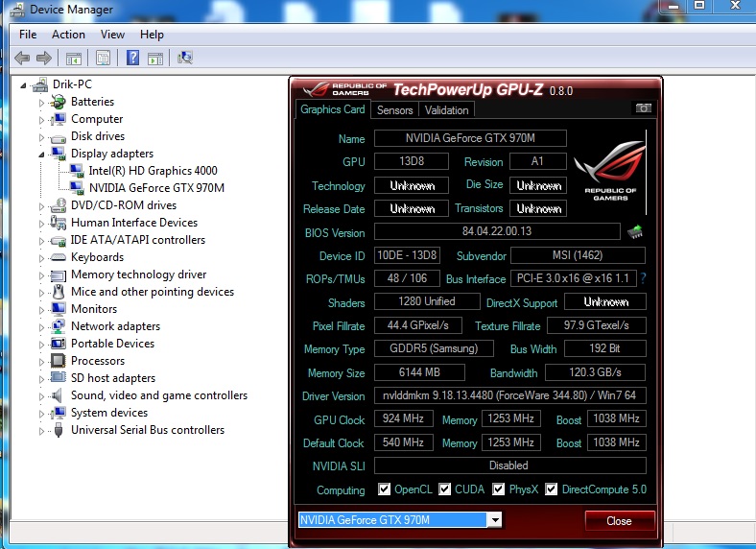756x549 pixels.
Task: Select NVIDIA GeForce GTX 970M tree entry
Action: pyautogui.click(x=156, y=188)
